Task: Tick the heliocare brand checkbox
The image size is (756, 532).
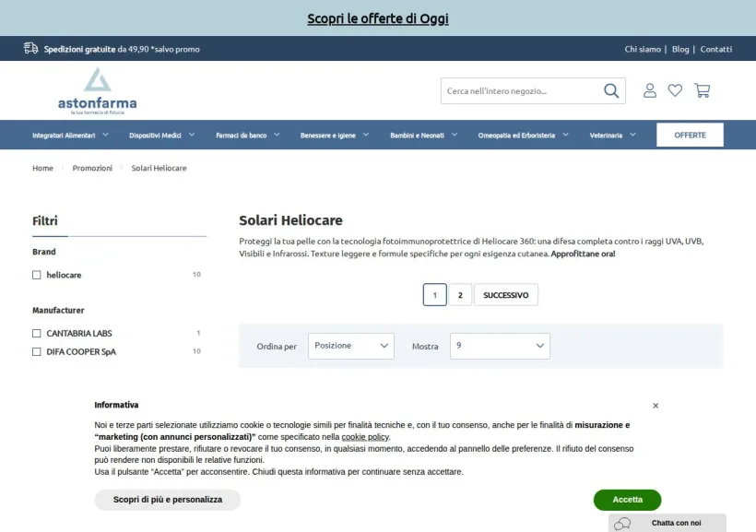Action: [x=37, y=275]
